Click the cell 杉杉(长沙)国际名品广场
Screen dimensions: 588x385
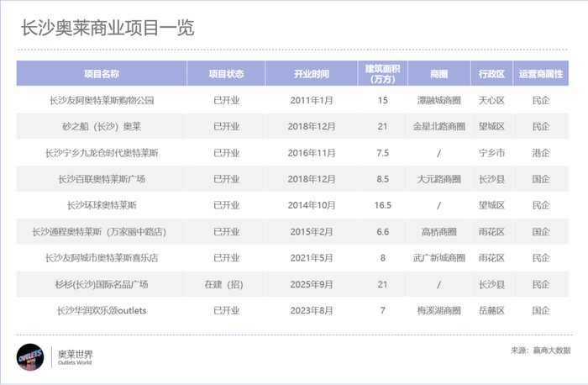point(102,284)
